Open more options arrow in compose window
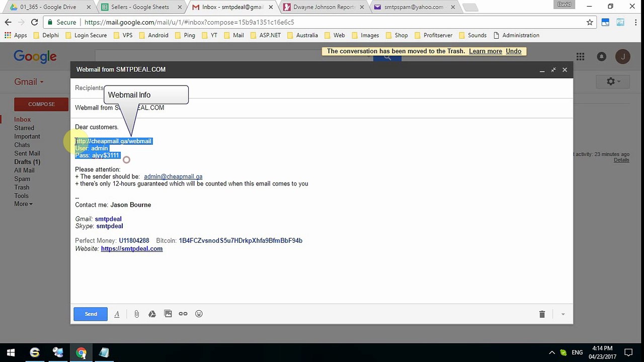The image size is (644, 362). (x=562, y=314)
